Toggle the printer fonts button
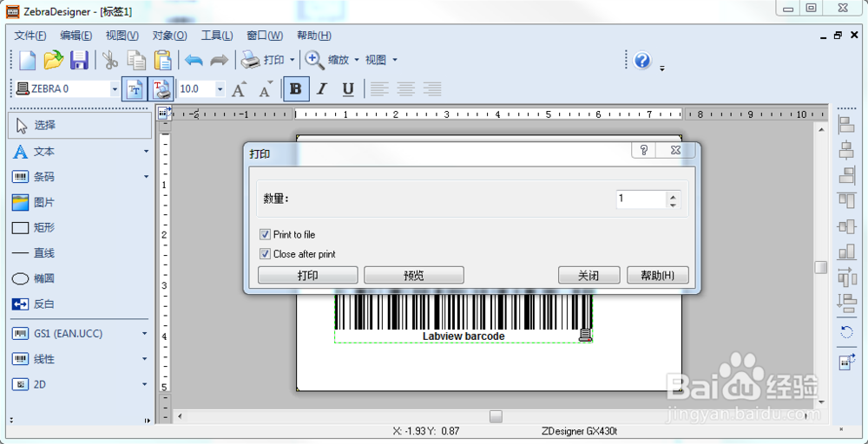Viewport: 868px width, 444px height. 161,88
